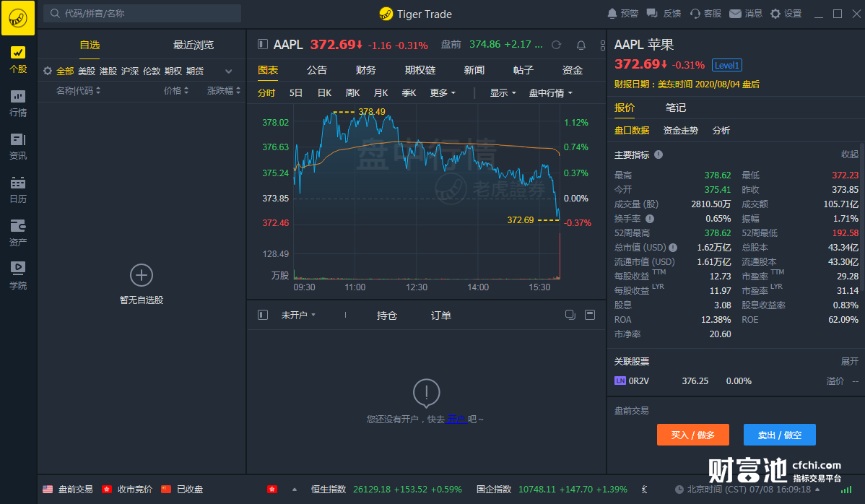Open the 资讯 news sidebar icon
This screenshot has width=865, height=504.
pos(18,146)
